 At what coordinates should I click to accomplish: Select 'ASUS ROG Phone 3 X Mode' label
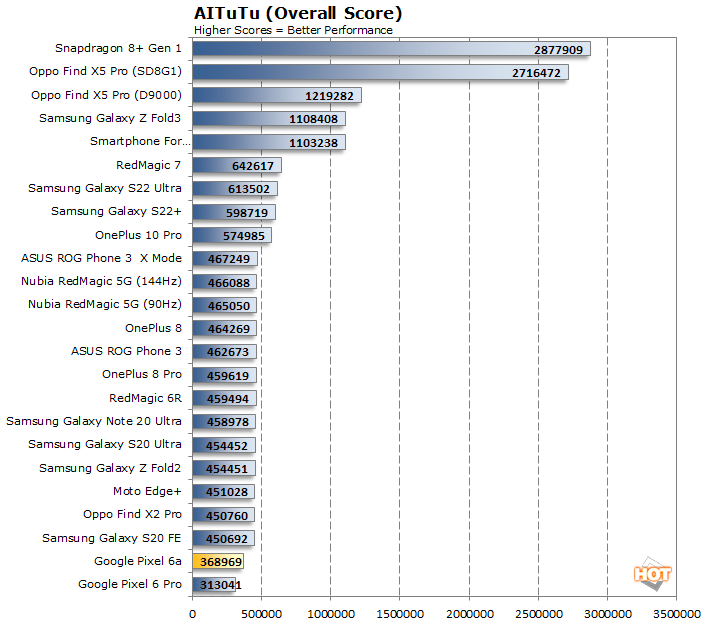(101, 258)
